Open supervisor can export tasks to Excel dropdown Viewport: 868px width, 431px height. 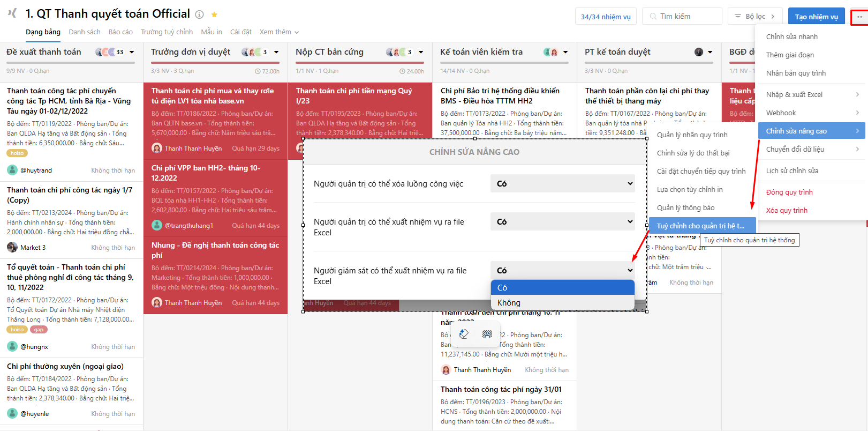click(563, 270)
